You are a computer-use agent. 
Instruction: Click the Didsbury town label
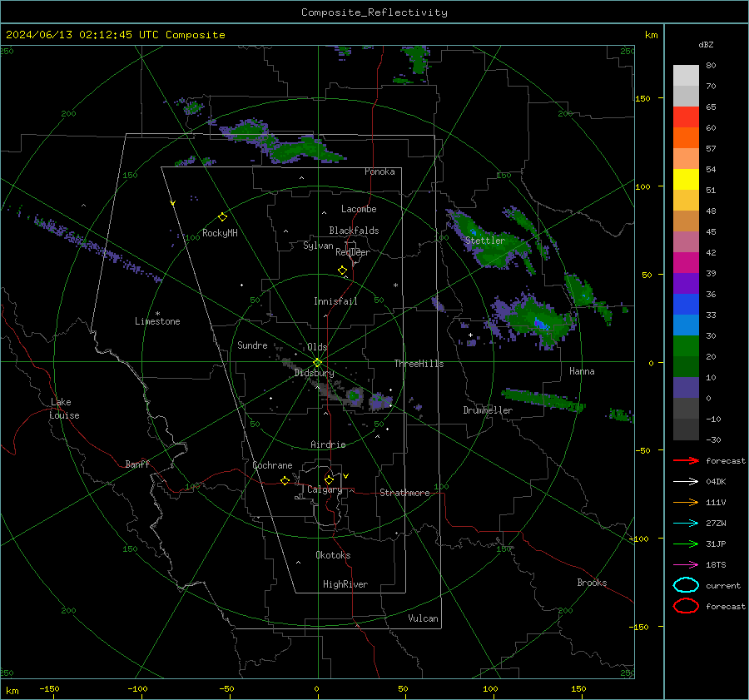[314, 373]
